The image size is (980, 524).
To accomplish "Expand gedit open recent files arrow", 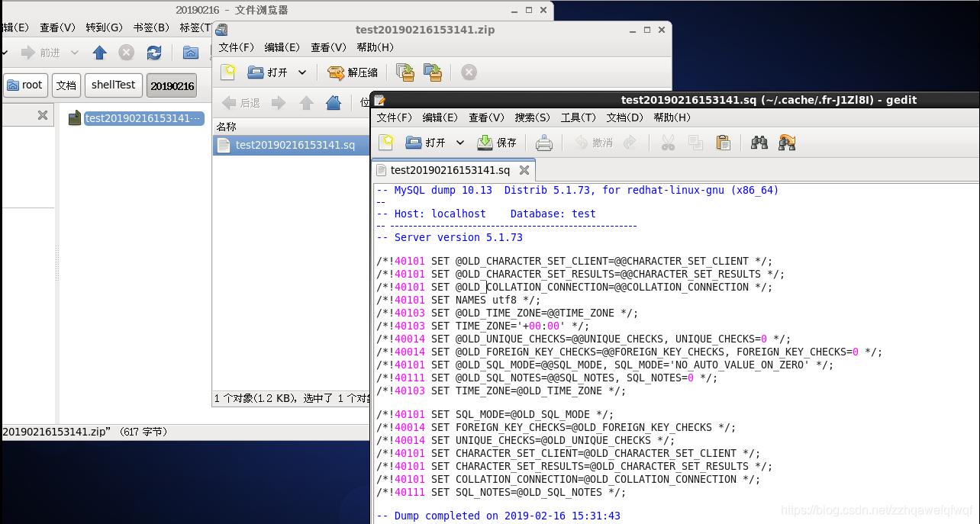I will coord(460,143).
